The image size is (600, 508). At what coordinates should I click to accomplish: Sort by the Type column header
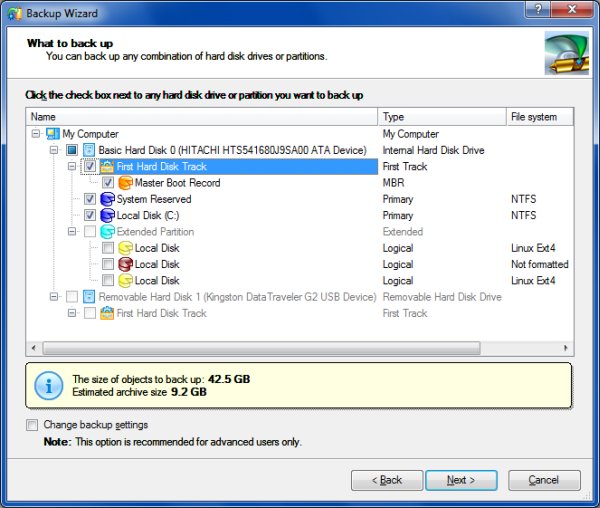pos(442,117)
